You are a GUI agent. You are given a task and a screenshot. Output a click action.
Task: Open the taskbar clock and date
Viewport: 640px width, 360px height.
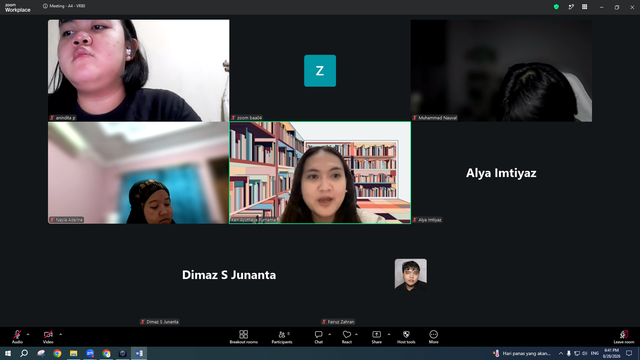pos(611,353)
